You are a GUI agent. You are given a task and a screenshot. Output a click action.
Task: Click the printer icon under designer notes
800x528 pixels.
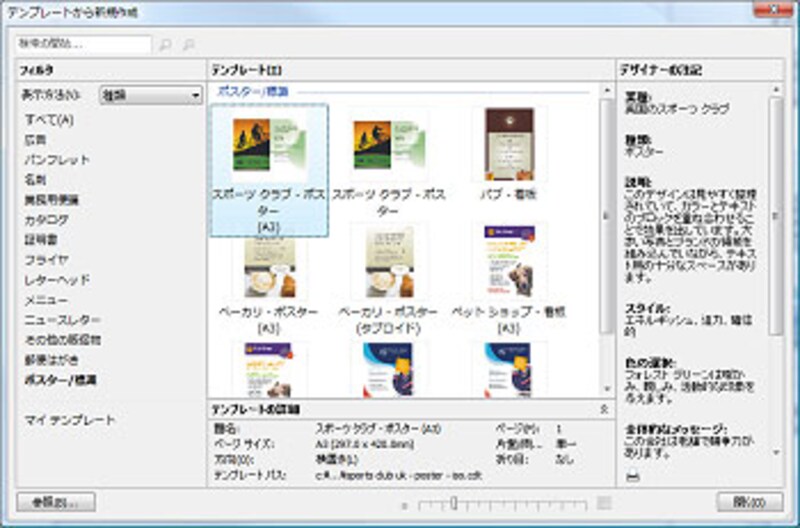point(632,478)
